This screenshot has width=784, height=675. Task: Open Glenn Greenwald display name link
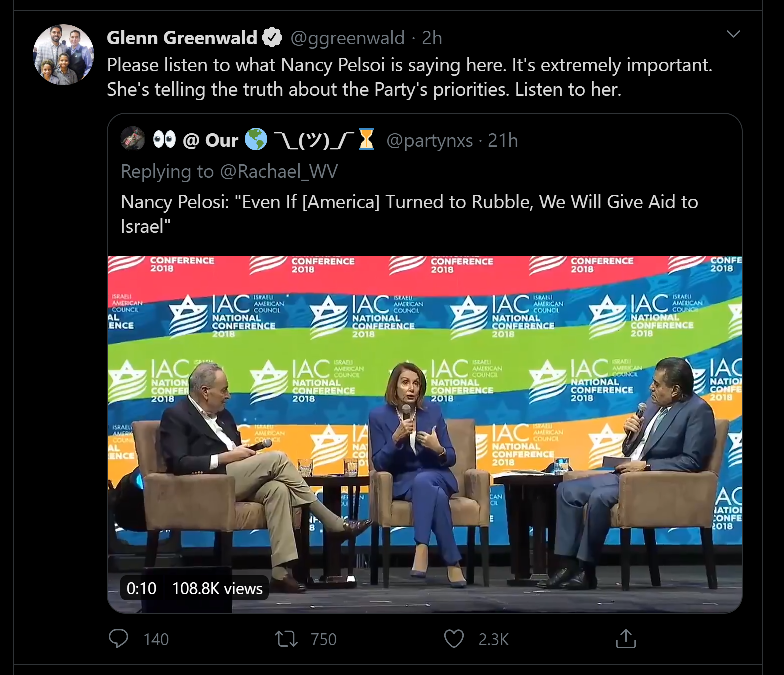point(182,38)
